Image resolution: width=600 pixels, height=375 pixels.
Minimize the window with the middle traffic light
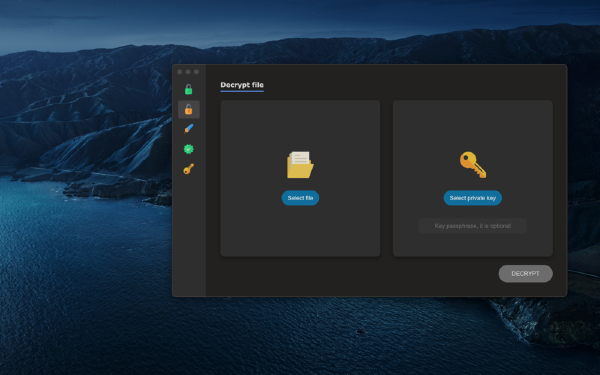188,72
